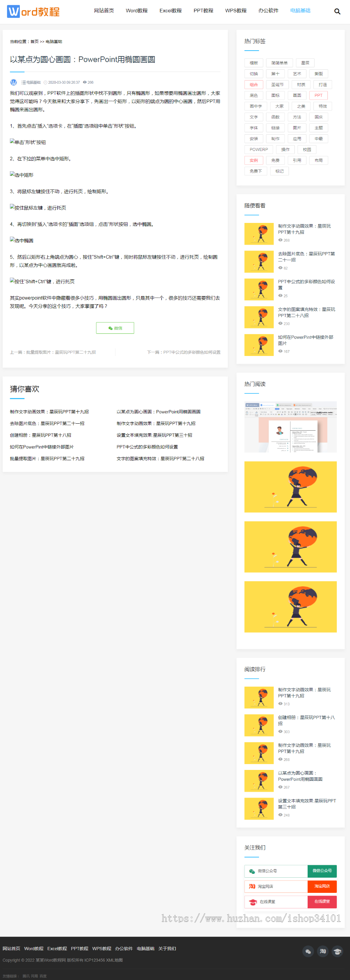Viewport: 350px width, 980px height.
Task: Open PPT中公式的多彩颜色如何设置 in 随便看看
Action: pyautogui.click(x=306, y=285)
